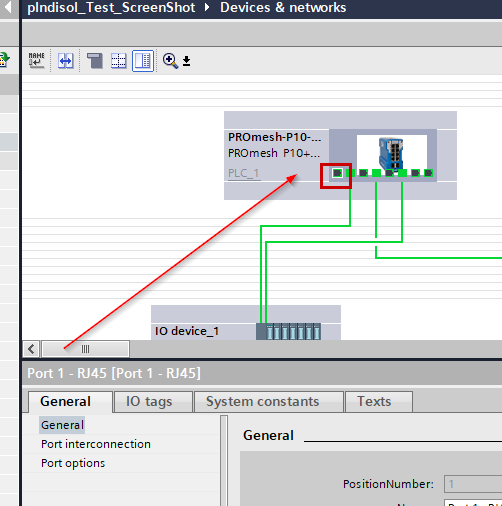Click the PROmesh P10+... type label

[x=274, y=153]
